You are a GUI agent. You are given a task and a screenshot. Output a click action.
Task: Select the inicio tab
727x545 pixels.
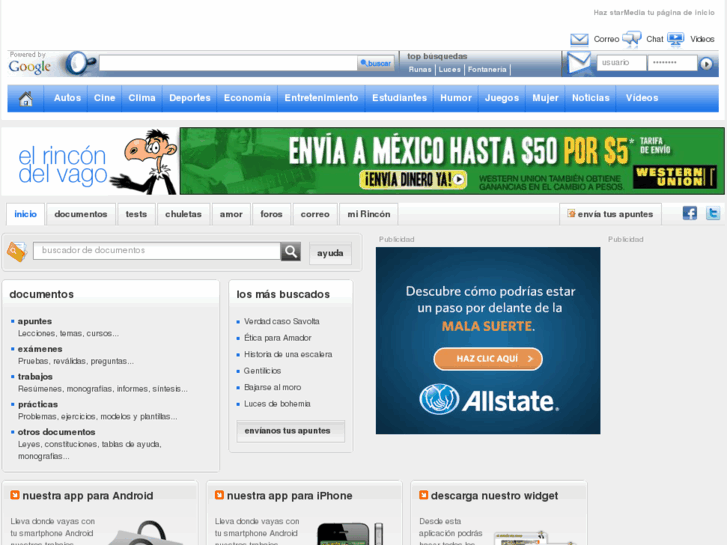point(26,214)
